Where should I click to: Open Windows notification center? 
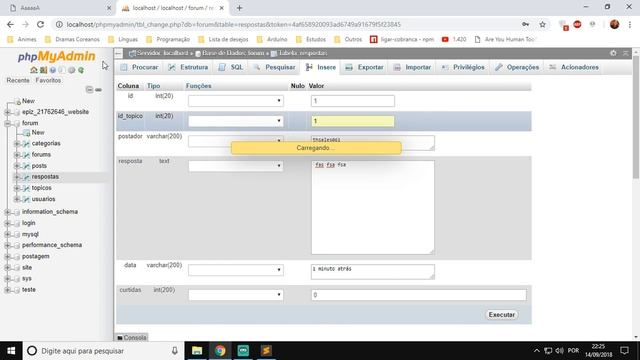[624, 351]
